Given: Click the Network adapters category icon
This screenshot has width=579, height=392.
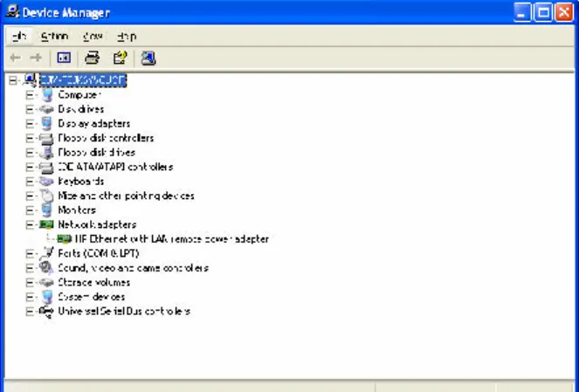Looking at the screenshot, I should (x=46, y=224).
